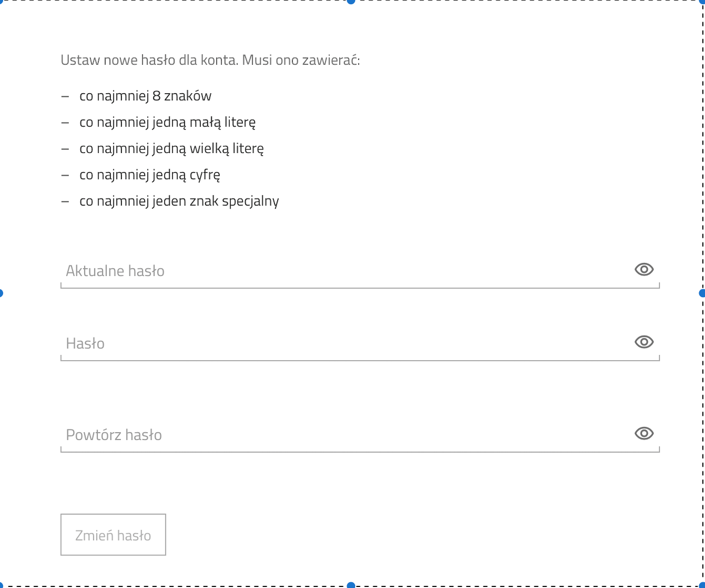Viewport: 705px width, 588px height.
Task: Click the bottom-center blue selection handle
Action: coord(351,585)
